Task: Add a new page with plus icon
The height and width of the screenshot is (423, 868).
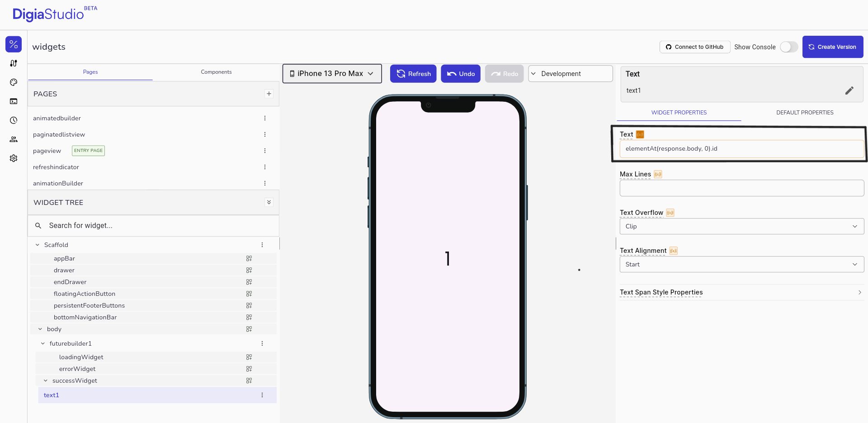Action: [269, 94]
